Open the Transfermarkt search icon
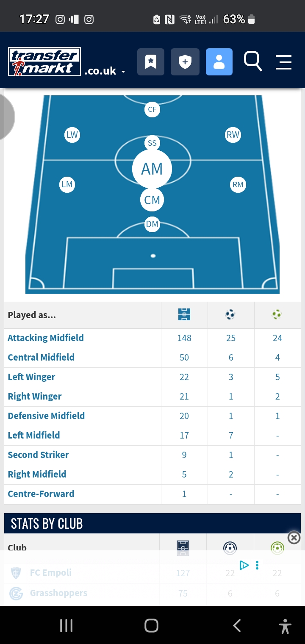 pos(253,61)
